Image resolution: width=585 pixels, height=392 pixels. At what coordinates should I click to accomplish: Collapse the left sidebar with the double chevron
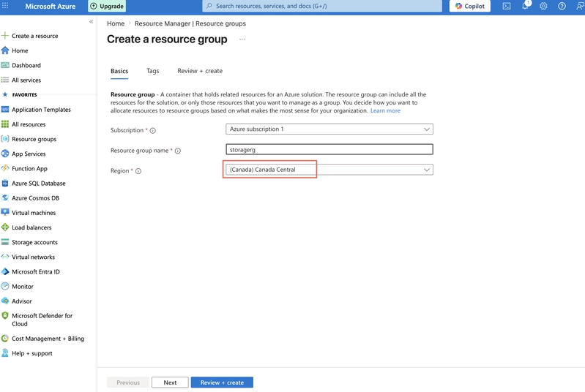tap(91, 22)
